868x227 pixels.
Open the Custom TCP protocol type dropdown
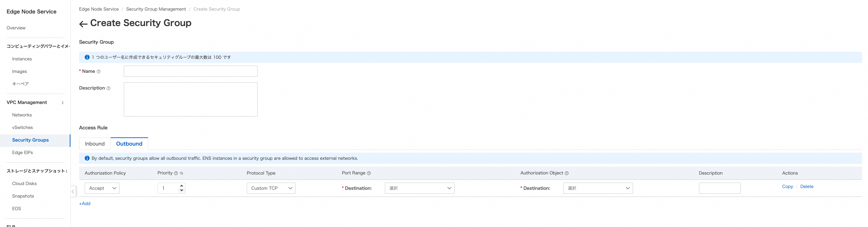pyautogui.click(x=271, y=188)
